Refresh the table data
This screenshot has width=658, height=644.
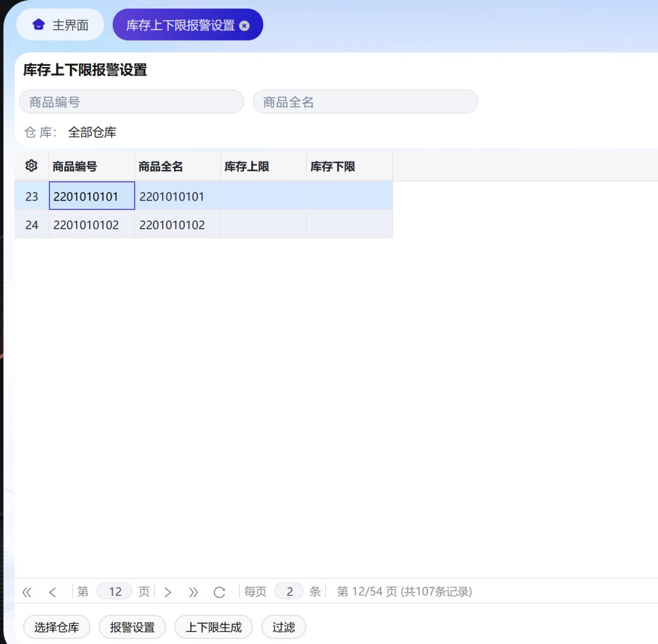point(219,592)
